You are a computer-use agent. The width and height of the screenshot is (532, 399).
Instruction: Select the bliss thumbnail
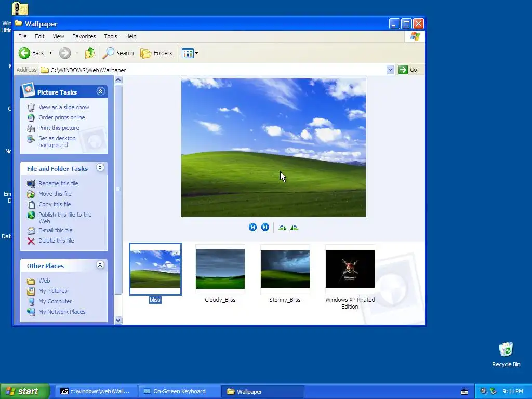[155, 269]
